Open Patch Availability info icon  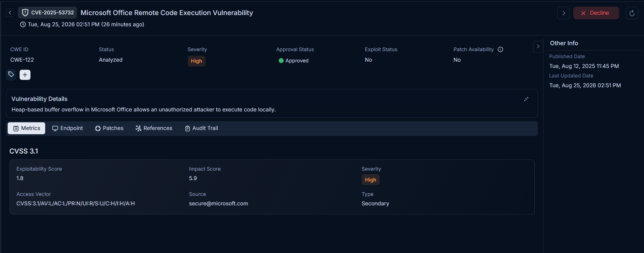[x=500, y=49]
